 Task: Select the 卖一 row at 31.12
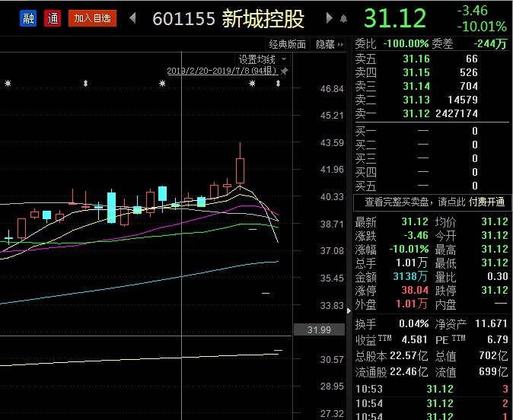click(x=432, y=113)
